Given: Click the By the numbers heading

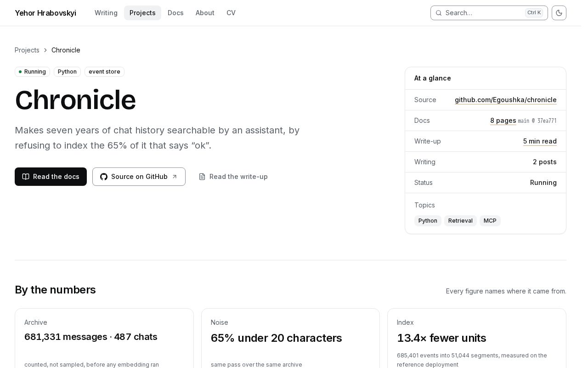Looking at the screenshot, I should (x=55, y=290).
